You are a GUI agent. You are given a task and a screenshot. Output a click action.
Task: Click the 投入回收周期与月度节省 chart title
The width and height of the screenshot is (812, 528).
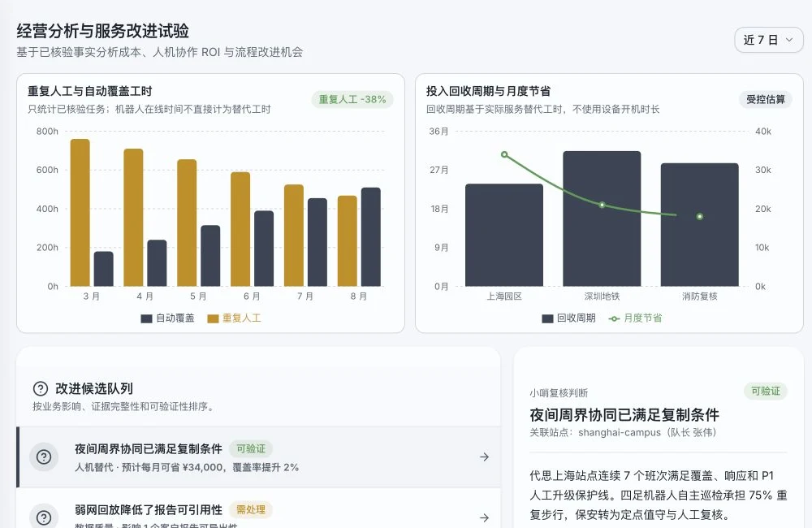[488, 91]
